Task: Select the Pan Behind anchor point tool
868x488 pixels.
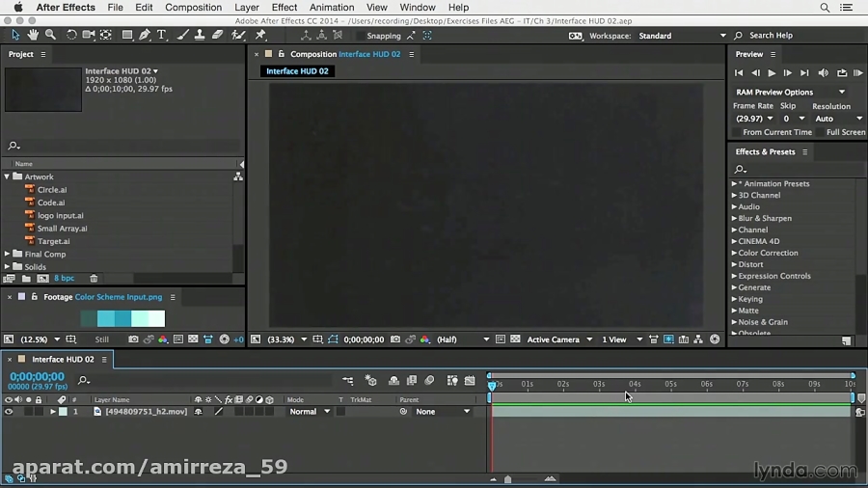Action: point(106,35)
